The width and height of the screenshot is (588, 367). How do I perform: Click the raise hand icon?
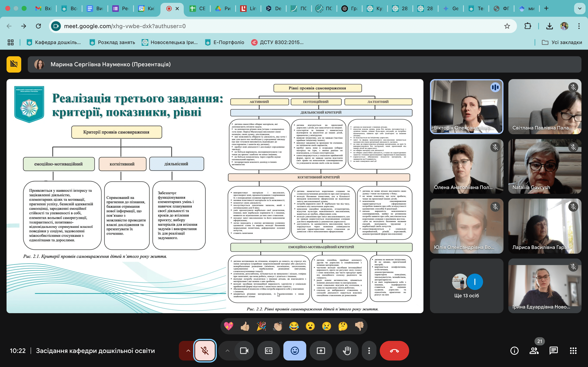[347, 351]
